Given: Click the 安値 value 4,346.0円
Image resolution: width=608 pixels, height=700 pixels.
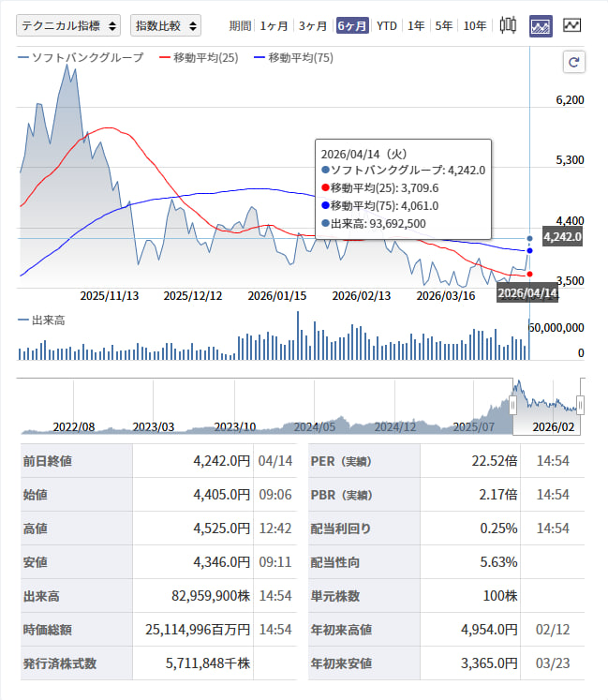Looking at the screenshot, I should pos(222,562).
